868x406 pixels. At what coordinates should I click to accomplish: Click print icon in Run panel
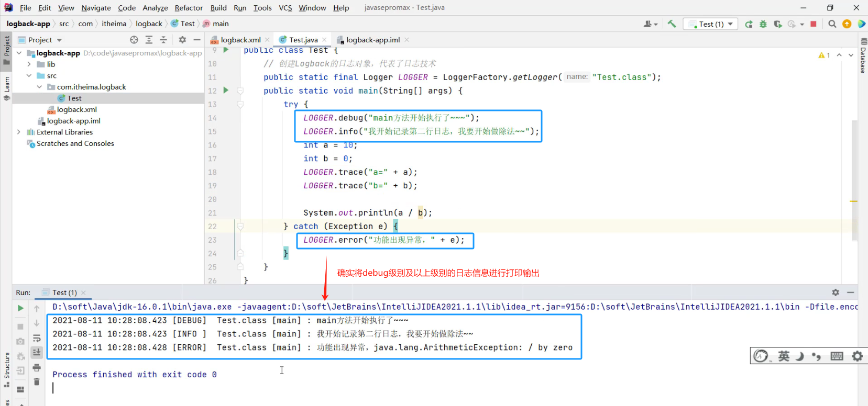click(37, 368)
